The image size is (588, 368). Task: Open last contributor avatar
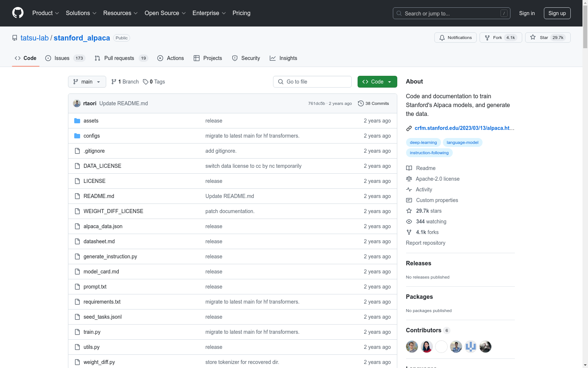485,347
